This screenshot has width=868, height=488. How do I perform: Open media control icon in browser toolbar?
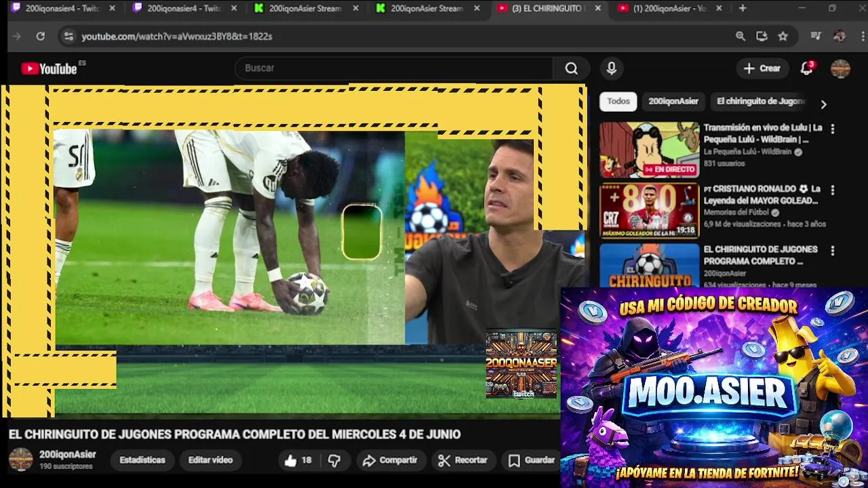point(816,37)
